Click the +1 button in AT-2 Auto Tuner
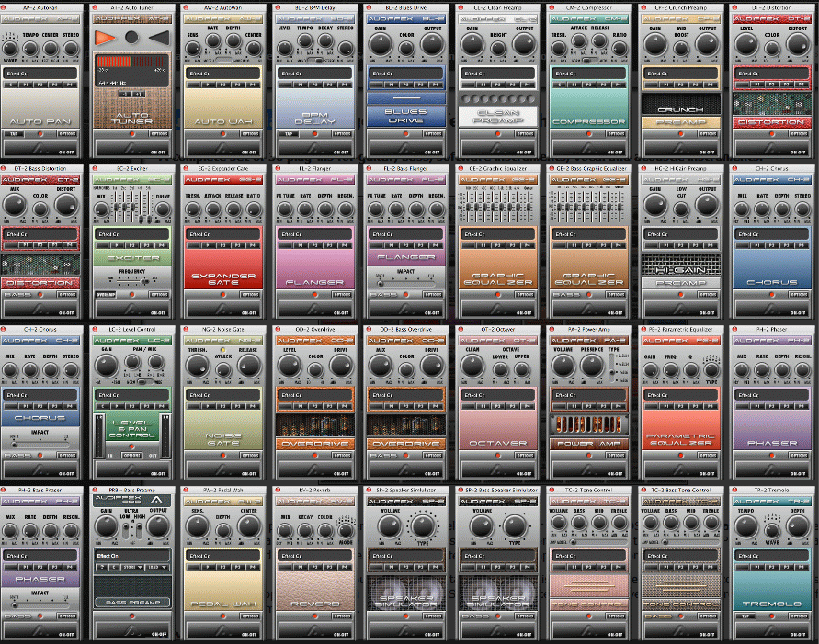Viewport: 819px width, 644px height. click(139, 94)
